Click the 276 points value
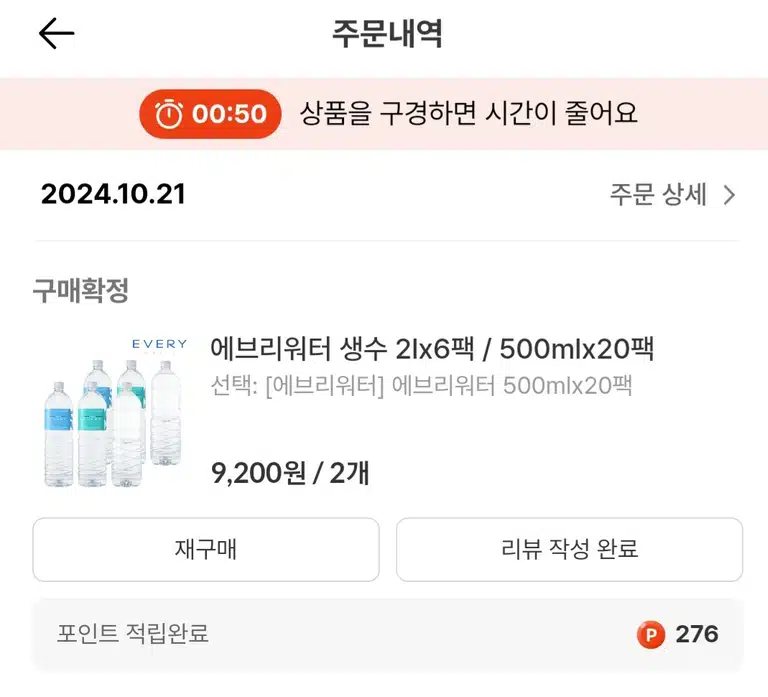The height and width of the screenshot is (697, 768). pyautogui.click(x=697, y=634)
